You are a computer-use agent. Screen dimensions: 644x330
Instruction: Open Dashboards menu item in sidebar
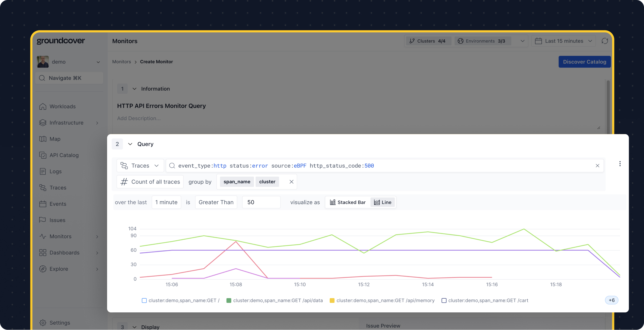tap(64, 252)
